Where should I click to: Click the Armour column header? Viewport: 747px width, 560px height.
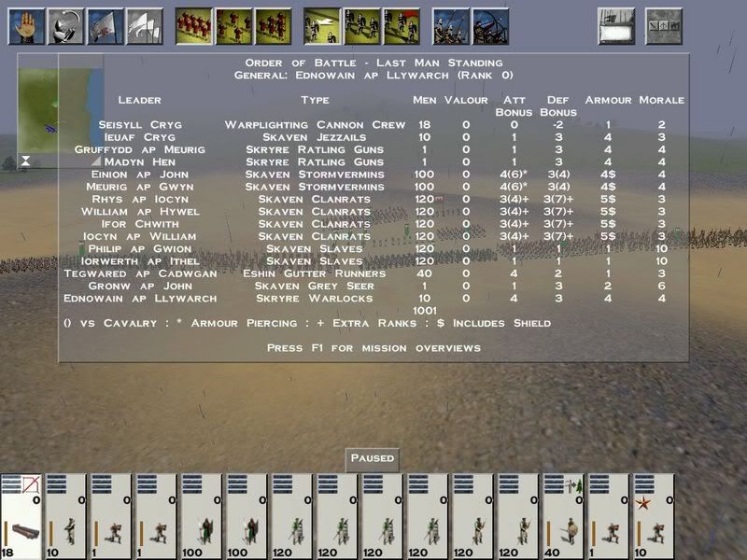point(609,101)
